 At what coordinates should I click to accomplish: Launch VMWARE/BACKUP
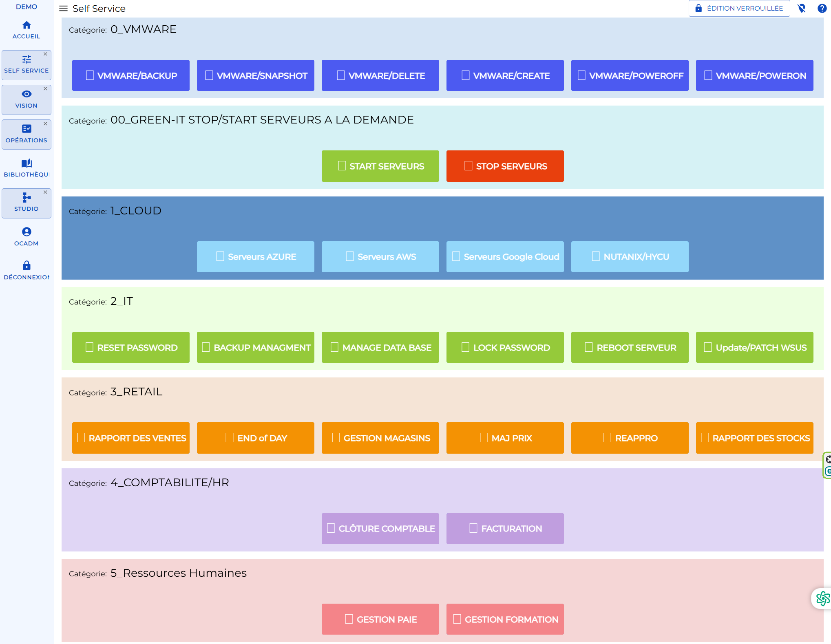[x=131, y=75]
